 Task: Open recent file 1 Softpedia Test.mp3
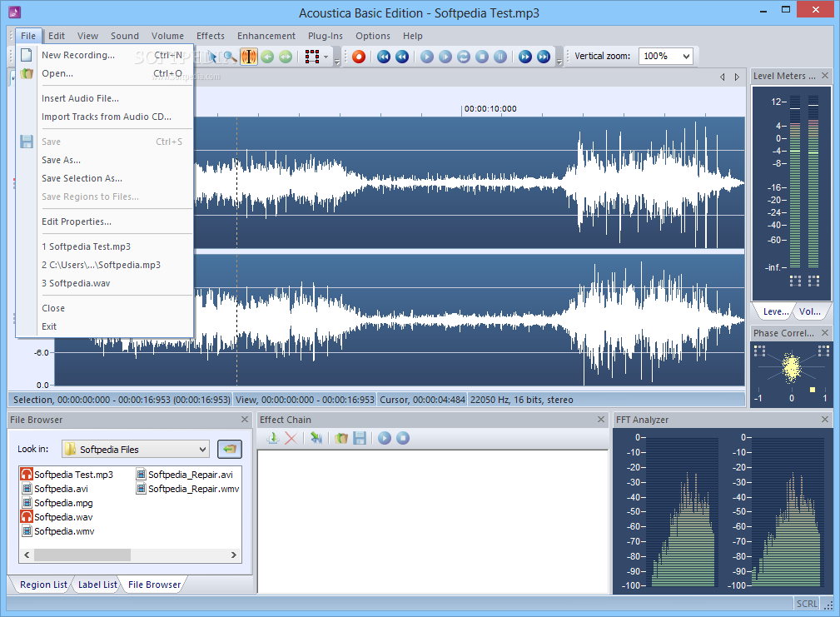105,247
